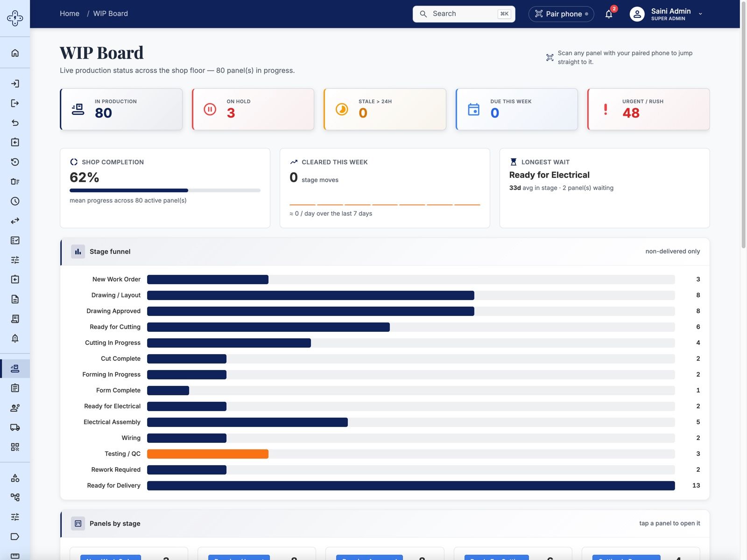Open the Due This Week card
The image size is (747, 560).
[517, 109]
